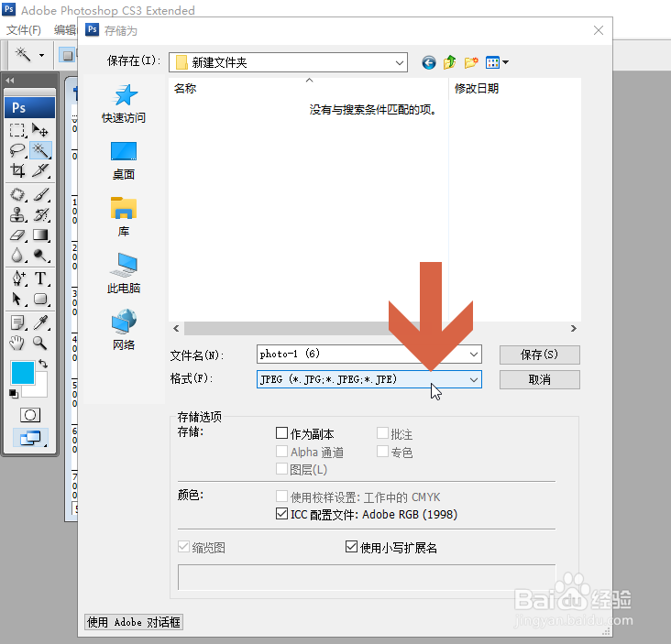This screenshot has width=671, height=644.
Task: Expand the 保存在 folder dropdown
Action: pos(400,63)
